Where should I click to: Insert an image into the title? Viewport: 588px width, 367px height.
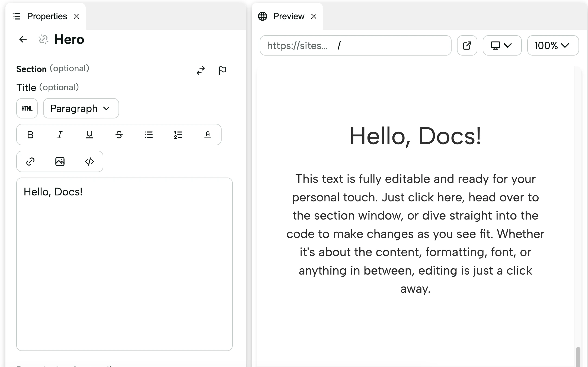(60, 162)
